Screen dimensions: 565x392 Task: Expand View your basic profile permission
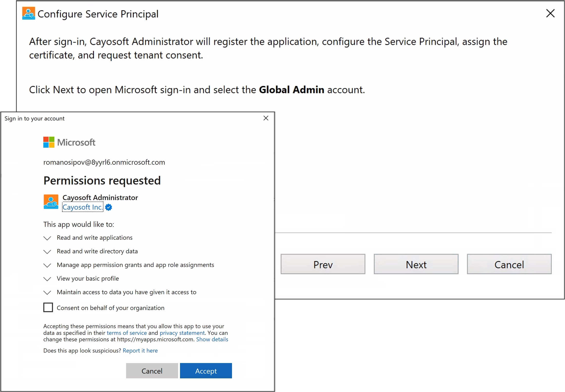pos(47,279)
